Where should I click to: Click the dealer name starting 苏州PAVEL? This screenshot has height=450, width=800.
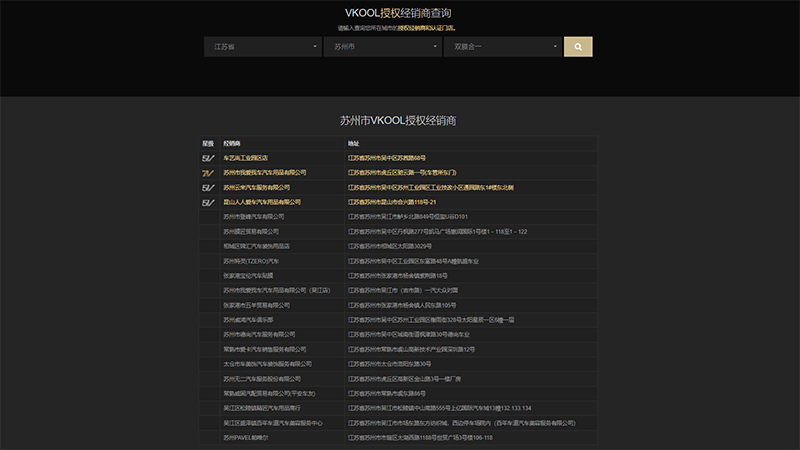click(245, 438)
